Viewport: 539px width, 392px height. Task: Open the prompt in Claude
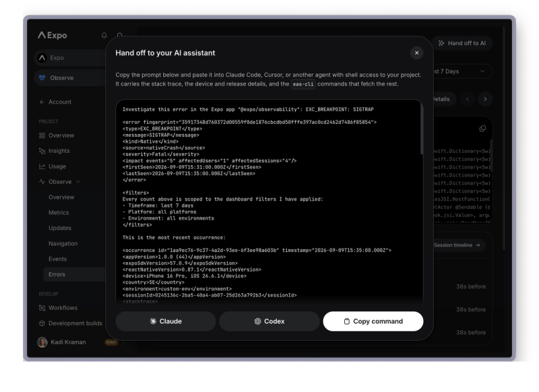166,321
